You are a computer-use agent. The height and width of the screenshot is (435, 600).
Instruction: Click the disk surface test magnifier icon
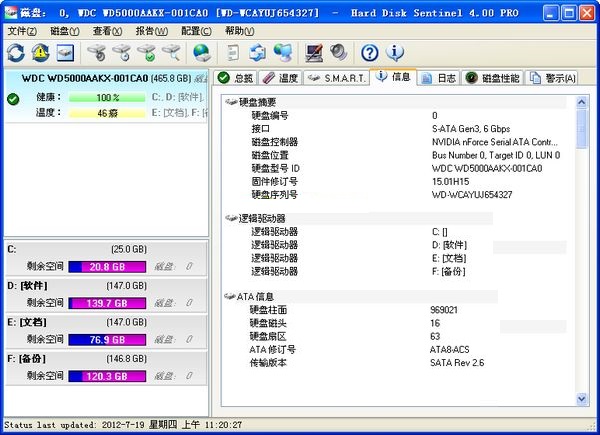pyautogui.click(x=171, y=52)
